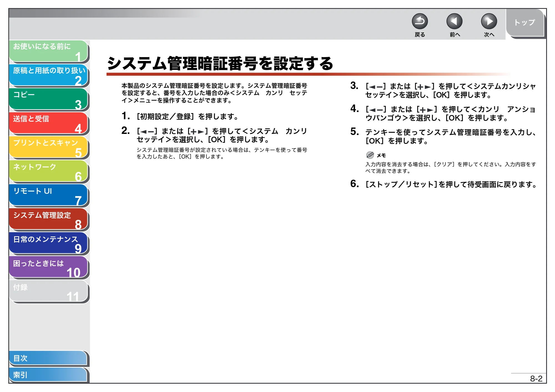555x392 pixels.
Task: Select chapter 4 送信と受信 tab
Action: (48, 123)
